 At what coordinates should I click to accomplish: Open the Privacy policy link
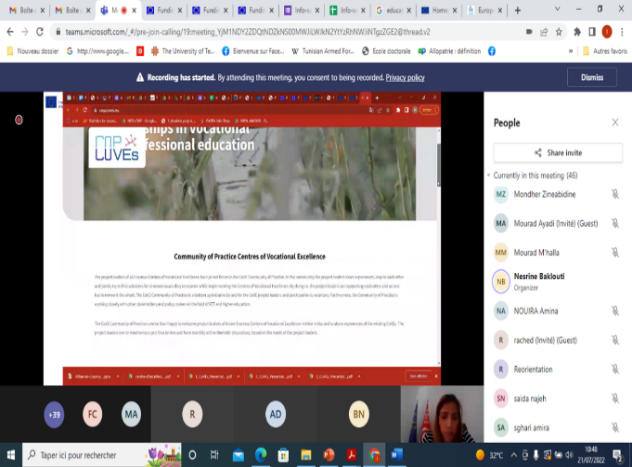click(x=405, y=77)
